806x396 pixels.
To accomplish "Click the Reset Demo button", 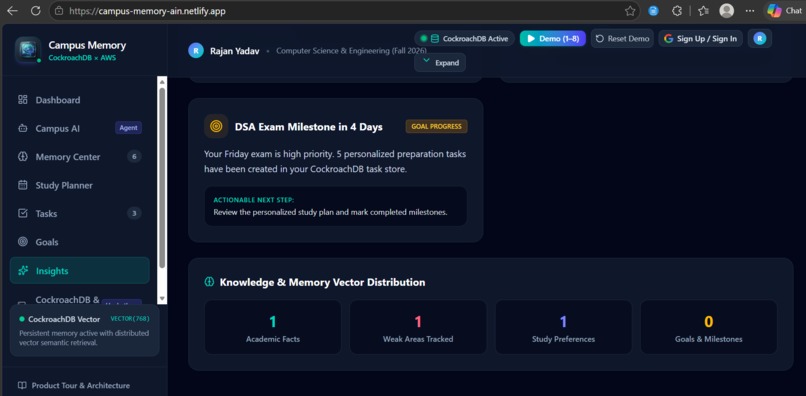I will (x=622, y=39).
